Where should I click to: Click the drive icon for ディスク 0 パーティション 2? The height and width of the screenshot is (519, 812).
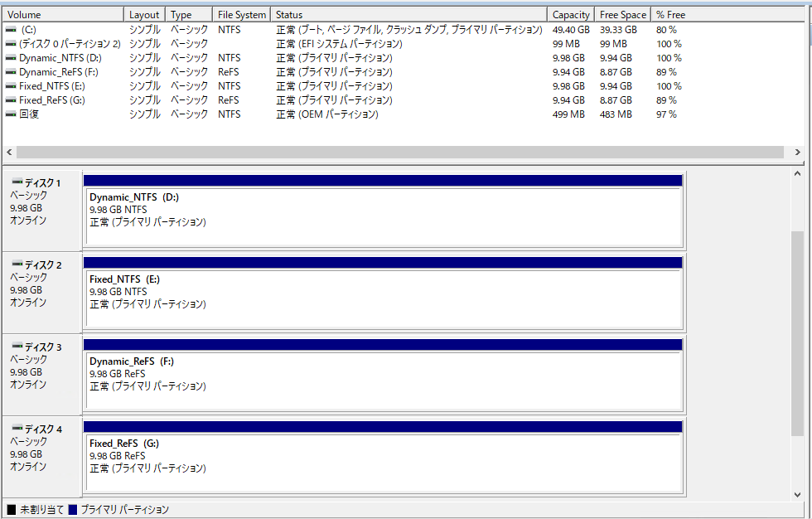click(11, 44)
